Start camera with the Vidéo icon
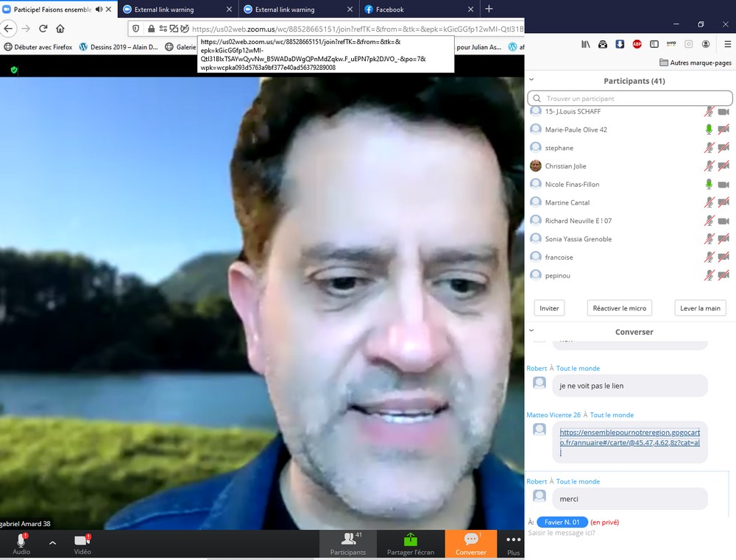 (82, 541)
